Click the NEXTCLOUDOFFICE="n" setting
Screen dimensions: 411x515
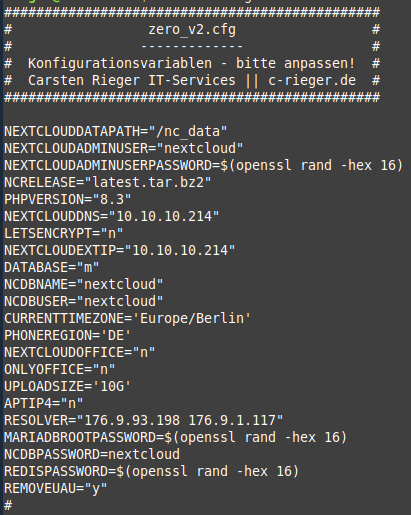tap(80, 352)
